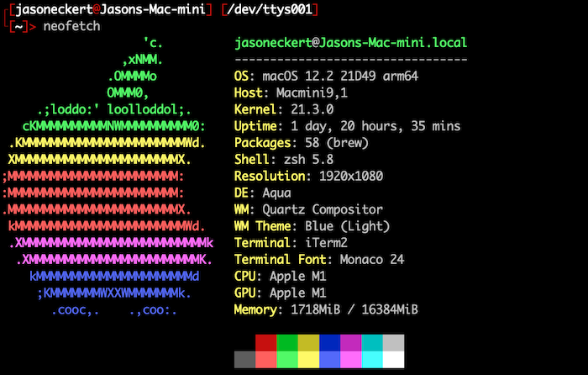Click the red color block in top row
The width and height of the screenshot is (588, 375).
(x=265, y=343)
